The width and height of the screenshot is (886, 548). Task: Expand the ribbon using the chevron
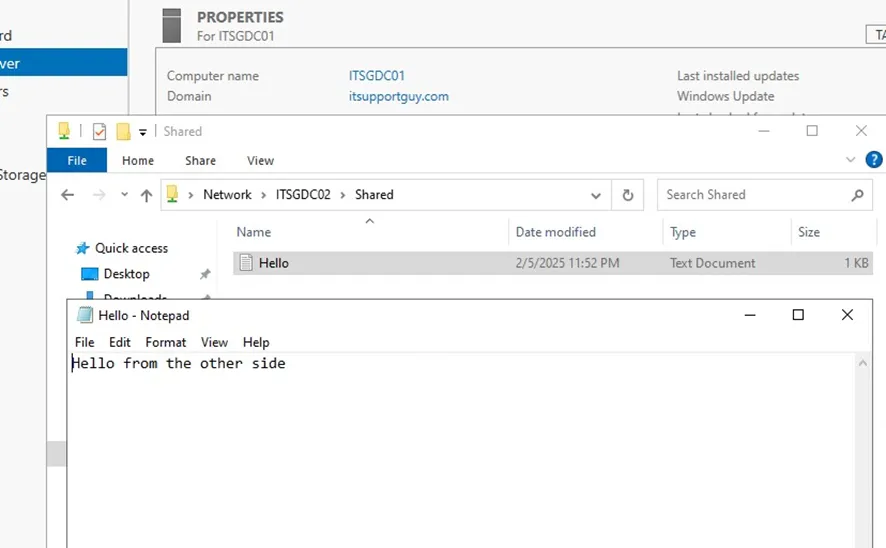pos(851,160)
